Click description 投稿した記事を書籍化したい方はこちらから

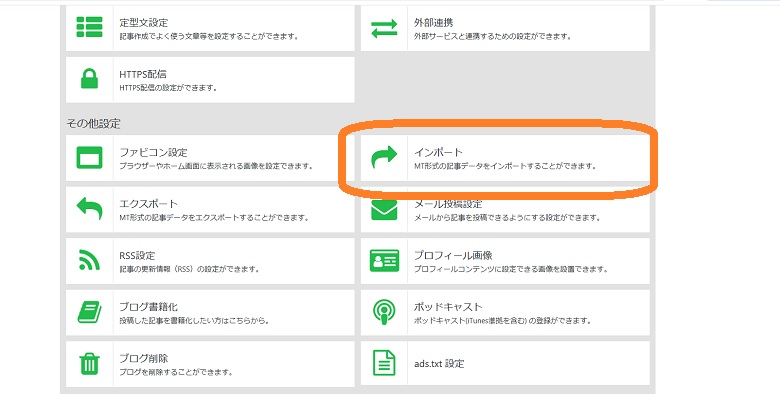(x=194, y=321)
